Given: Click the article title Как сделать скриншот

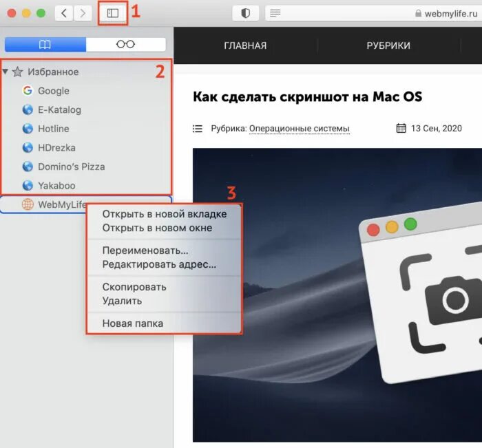Looking at the screenshot, I should coord(307,97).
